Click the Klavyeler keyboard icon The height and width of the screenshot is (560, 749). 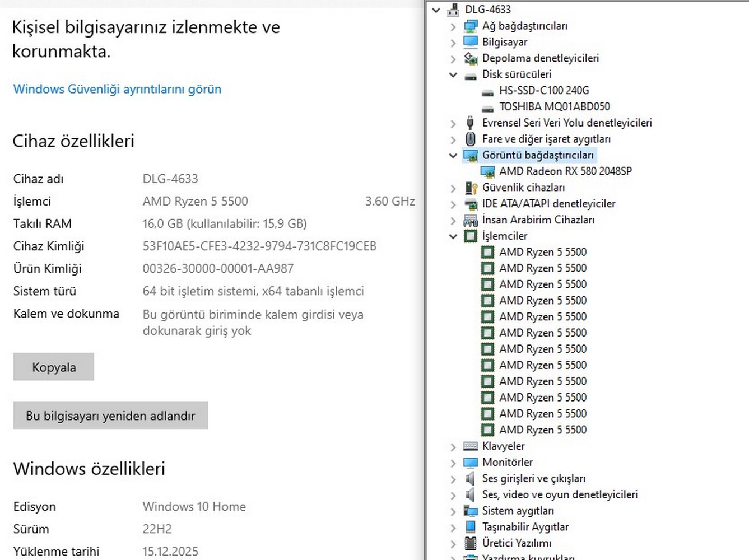[471, 446]
